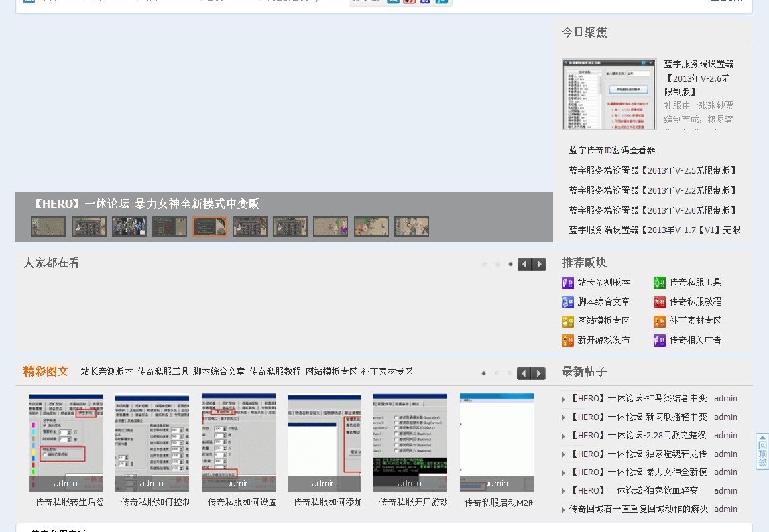Open 蓝宇服务端设置器 2013年V-2.6 headline
Viewport: 769px width, 532px height.
click(699, 78)
